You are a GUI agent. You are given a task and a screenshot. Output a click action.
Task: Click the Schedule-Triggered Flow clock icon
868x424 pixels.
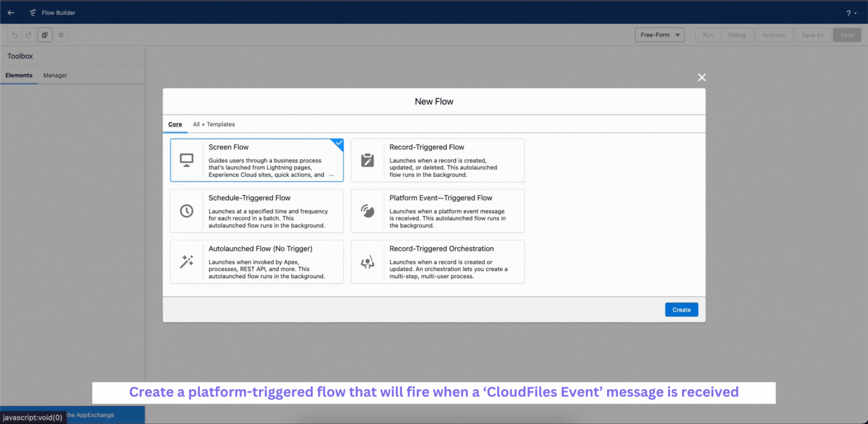click(x=187, y=210)
